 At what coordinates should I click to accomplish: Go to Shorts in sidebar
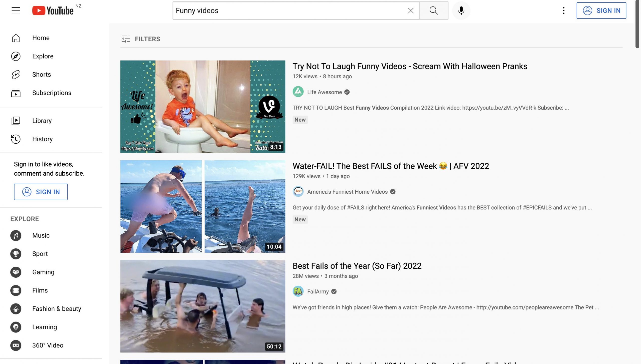pyautogui.click(x=41, y=75)
